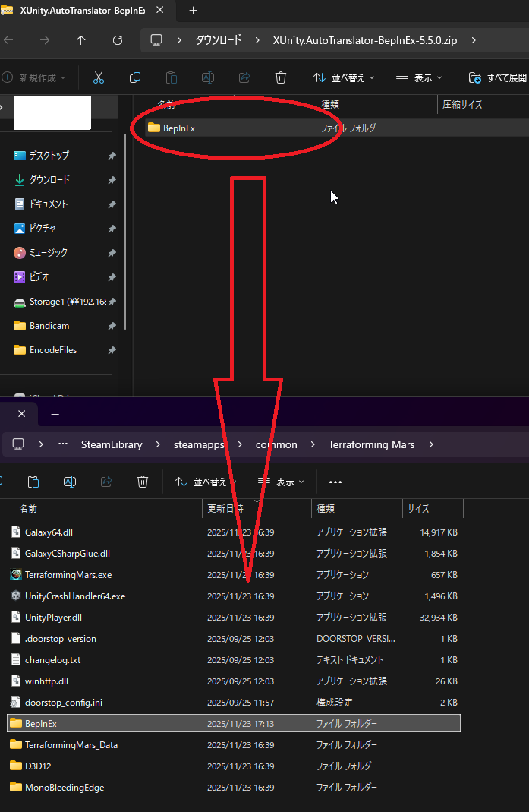Open the three-dot more options menu
This screenshot has width=529, height=812.
(335, 482)
